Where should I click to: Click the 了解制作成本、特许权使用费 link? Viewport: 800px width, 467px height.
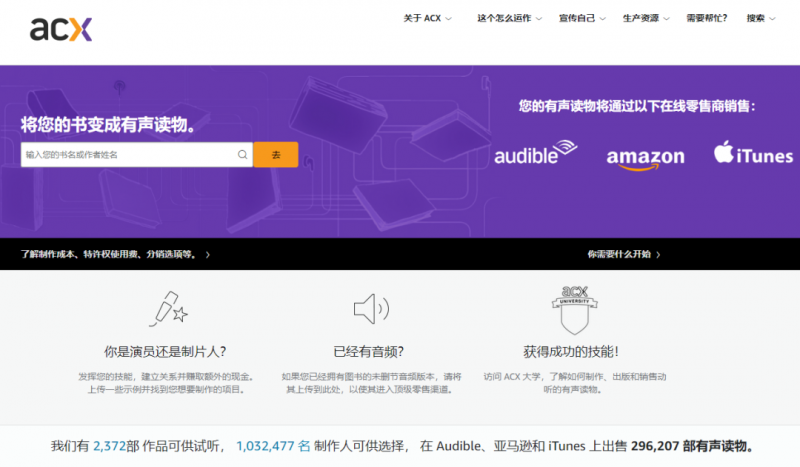click(115, 254)
